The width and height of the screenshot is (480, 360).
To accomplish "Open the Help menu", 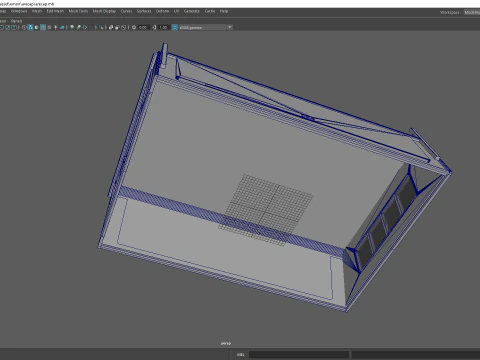I will click(x=224, y=11).
